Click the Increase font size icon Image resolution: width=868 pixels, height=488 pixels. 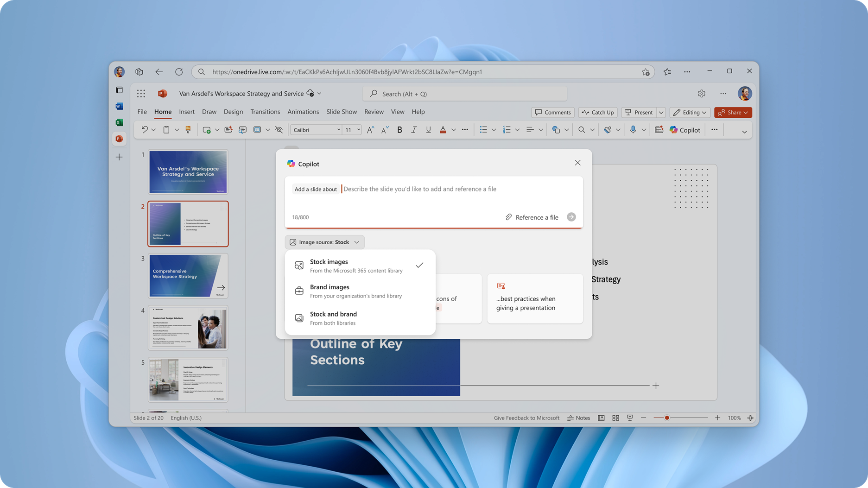[370, 130]
